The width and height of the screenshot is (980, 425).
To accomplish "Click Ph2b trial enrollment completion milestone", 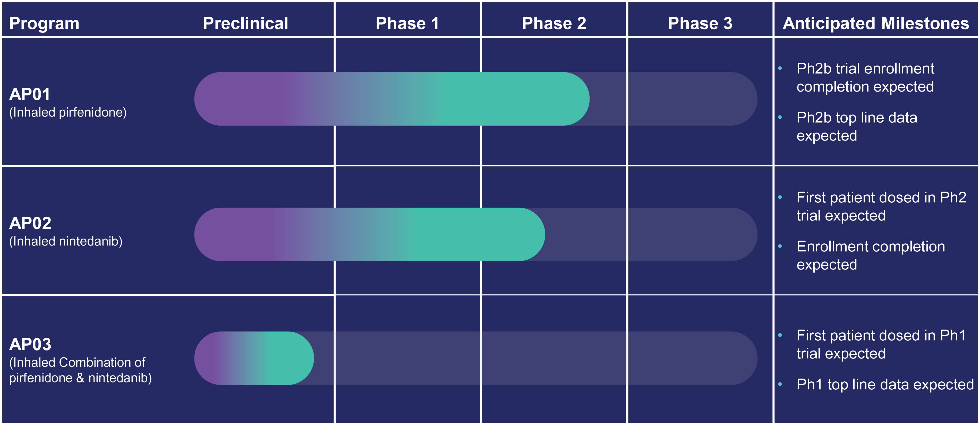I will coord(865,78).
